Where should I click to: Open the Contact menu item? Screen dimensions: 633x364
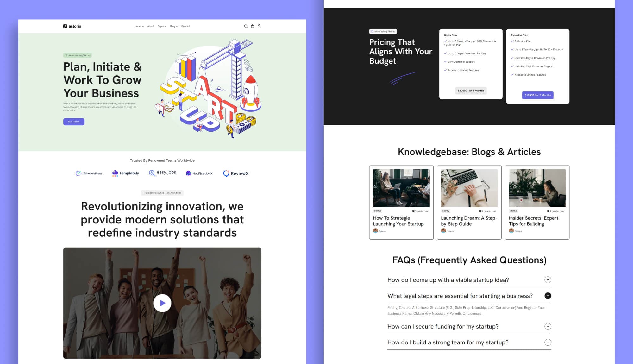pos(186,26)
